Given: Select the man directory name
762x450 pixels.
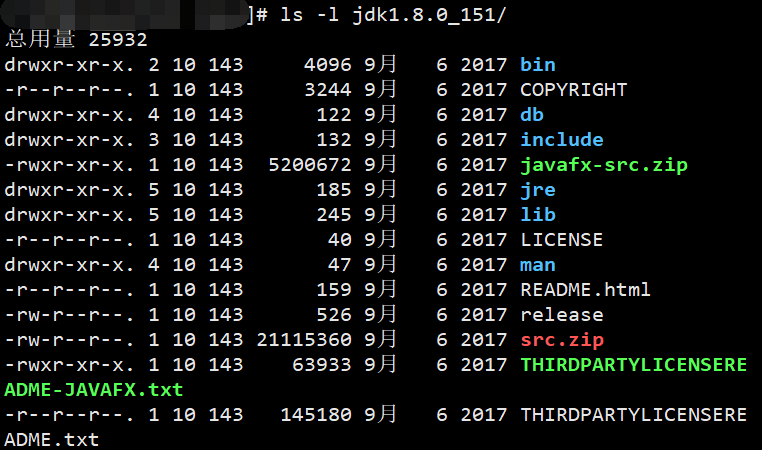Looking at the screenshot, I should point(537,265).
